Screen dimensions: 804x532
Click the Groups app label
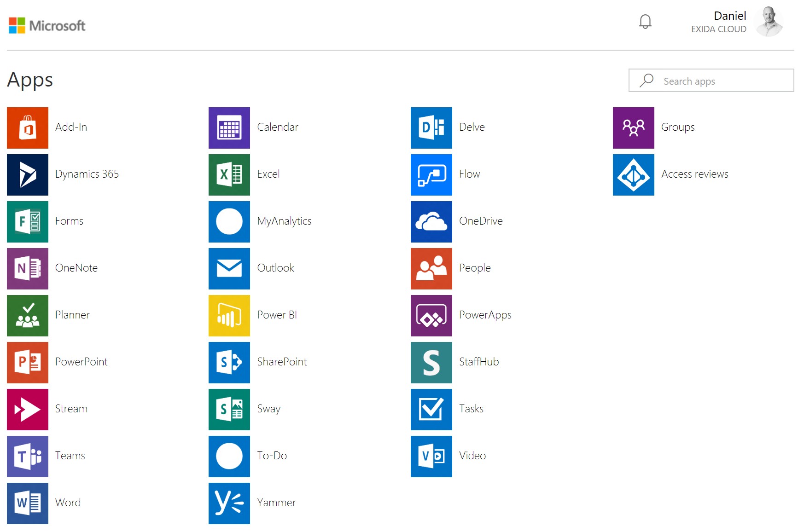point(677,127)
